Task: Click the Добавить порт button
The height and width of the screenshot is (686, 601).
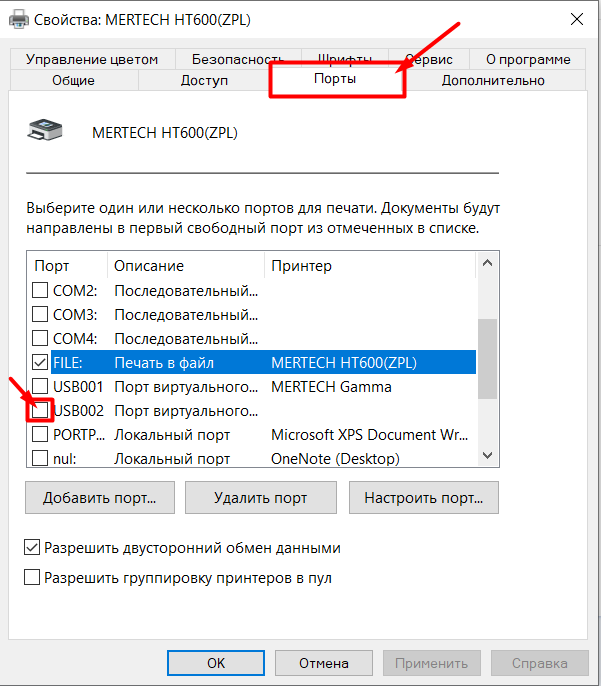Action: [x=100, y=498]
